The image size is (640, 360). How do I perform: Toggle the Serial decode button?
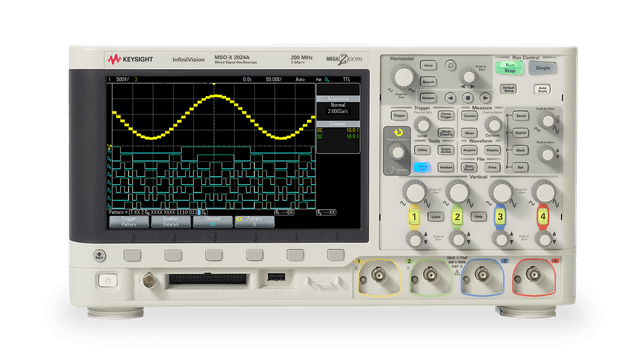[x=520, y=116]
